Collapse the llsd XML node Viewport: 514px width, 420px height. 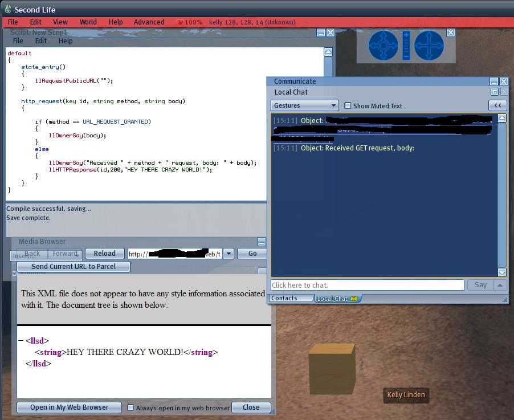(21, 341)
